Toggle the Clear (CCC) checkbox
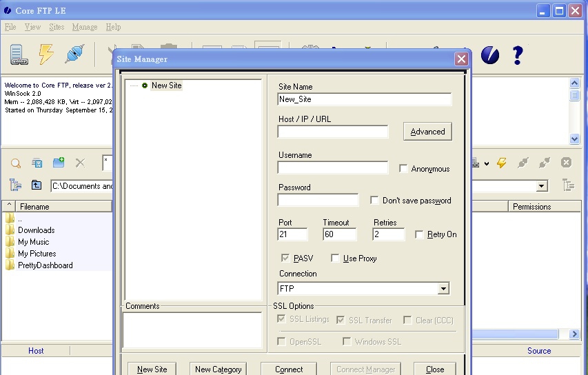The height and width of the screenshot is (375, 588). 407,320
